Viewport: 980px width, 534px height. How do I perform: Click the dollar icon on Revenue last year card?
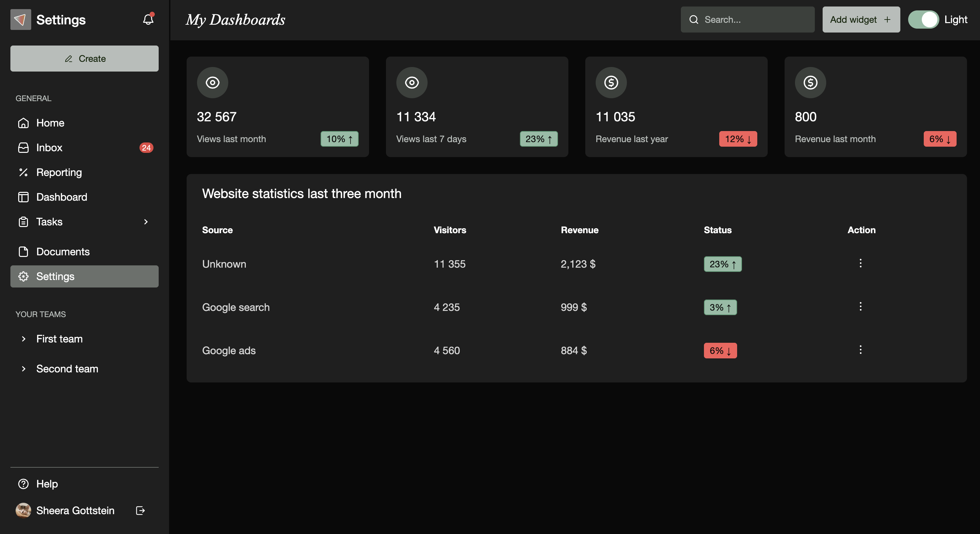click(611, 83)
